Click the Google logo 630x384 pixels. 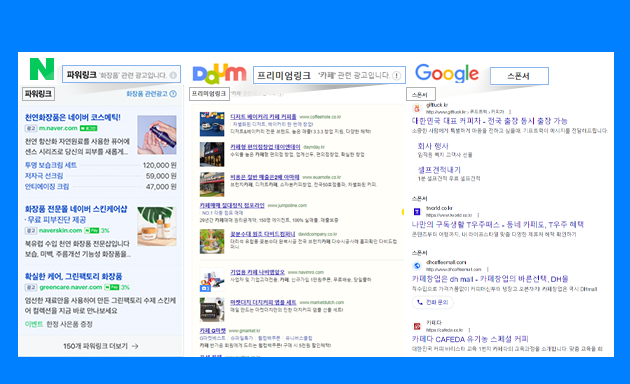point(447,74)
